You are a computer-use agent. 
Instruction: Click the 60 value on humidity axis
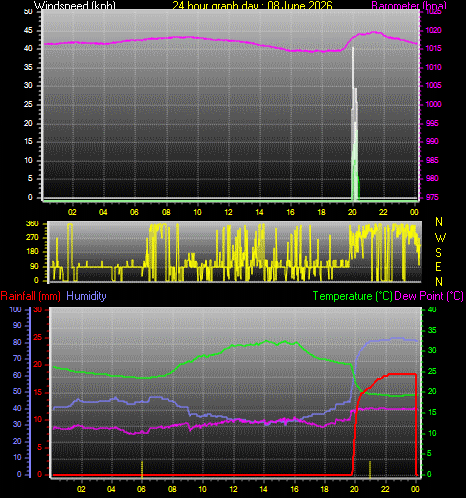[17, 375]
